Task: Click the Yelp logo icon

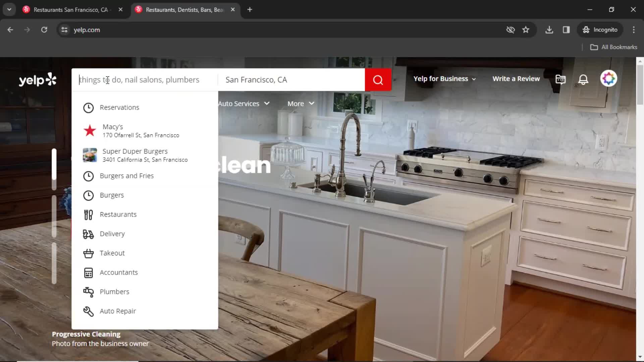Action: (38, 79)
